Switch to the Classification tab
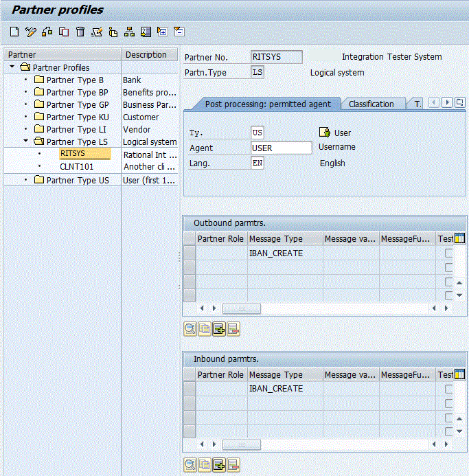 tap(371, 104)
